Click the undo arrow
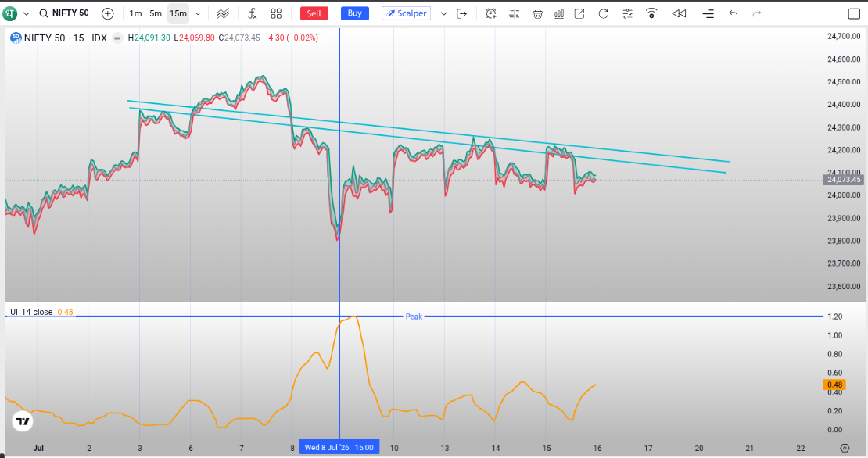 [x=733, y=13]
